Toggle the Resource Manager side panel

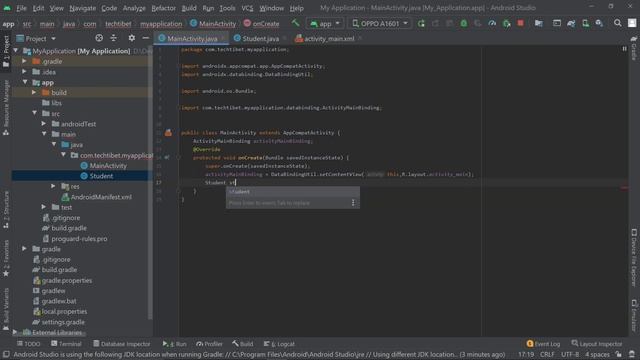[x=6, y=108]
